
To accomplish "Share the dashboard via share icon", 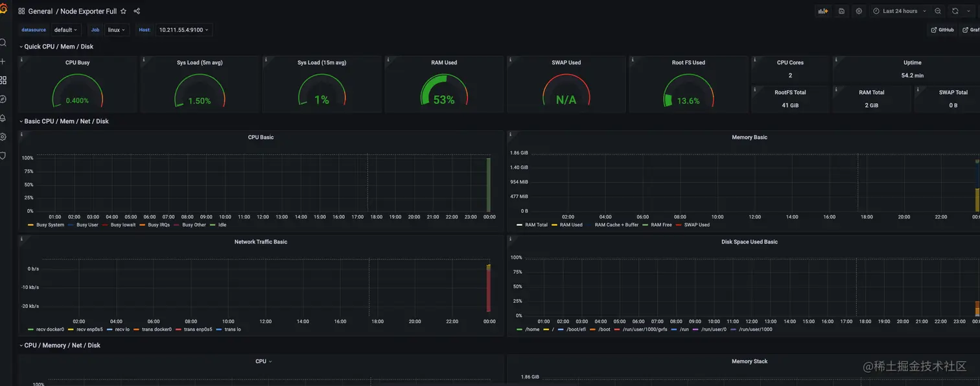I will coord(137,11).
